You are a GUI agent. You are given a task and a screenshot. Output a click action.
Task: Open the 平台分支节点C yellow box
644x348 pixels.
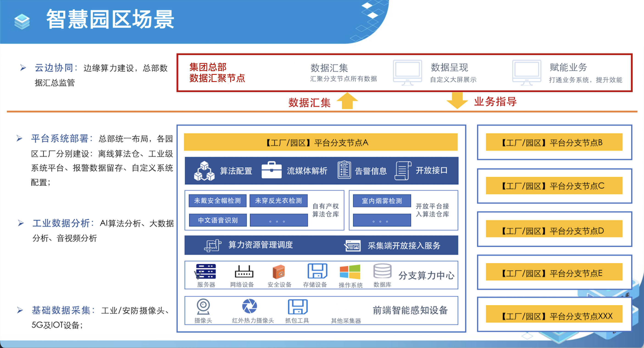[554, 186]
